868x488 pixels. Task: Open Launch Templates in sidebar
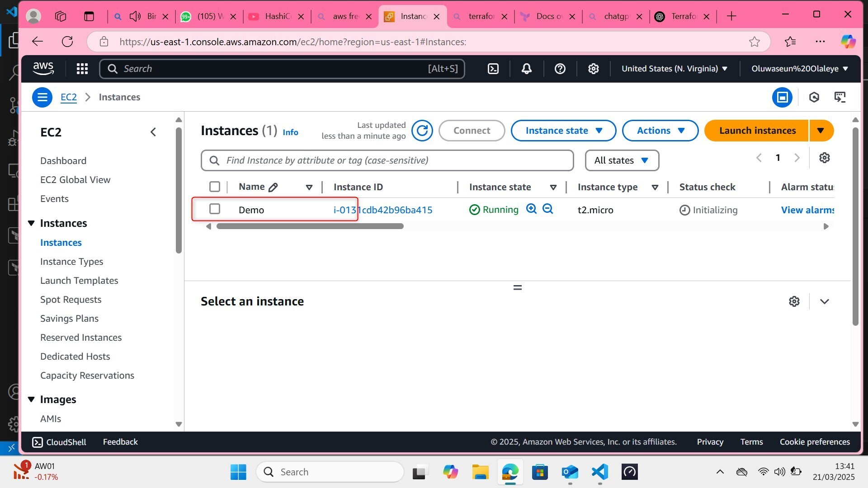(x=79, y=281)
